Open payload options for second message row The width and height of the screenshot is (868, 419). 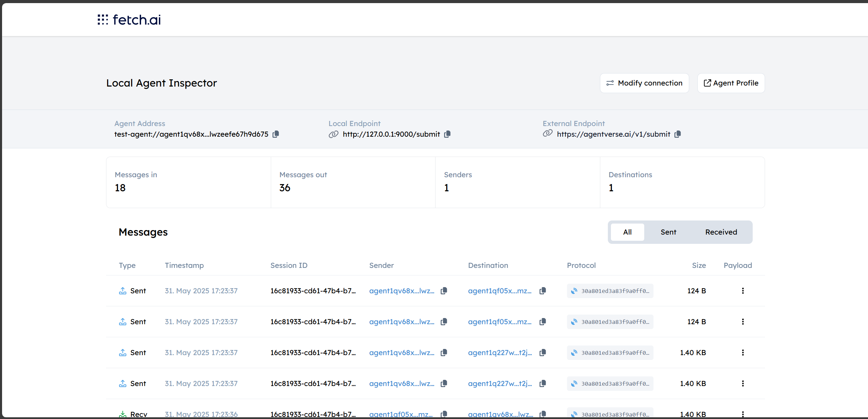click(743, 321)
